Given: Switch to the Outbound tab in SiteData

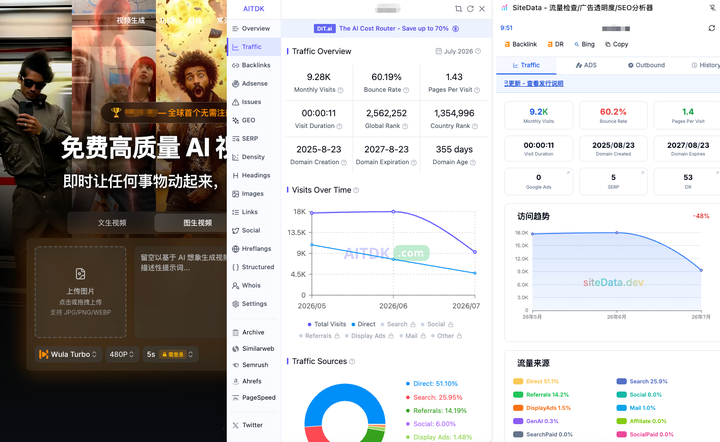Looking at the screenshot, I should tap(647, 65).
